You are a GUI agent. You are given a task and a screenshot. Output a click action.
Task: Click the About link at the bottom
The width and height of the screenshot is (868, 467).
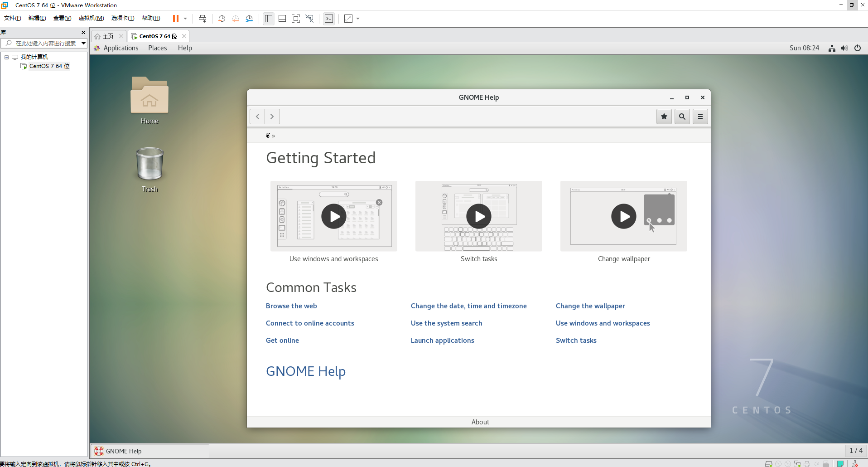(x=480, y=422)
